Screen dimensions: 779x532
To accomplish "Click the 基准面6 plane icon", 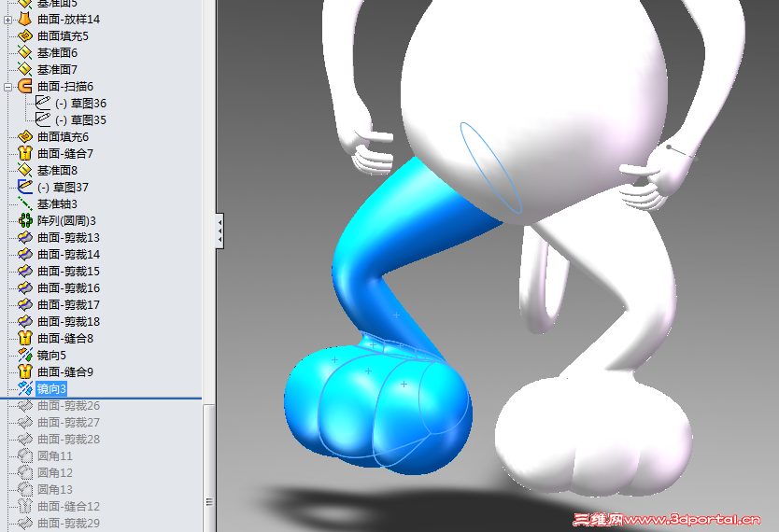I will click(25, 52).
